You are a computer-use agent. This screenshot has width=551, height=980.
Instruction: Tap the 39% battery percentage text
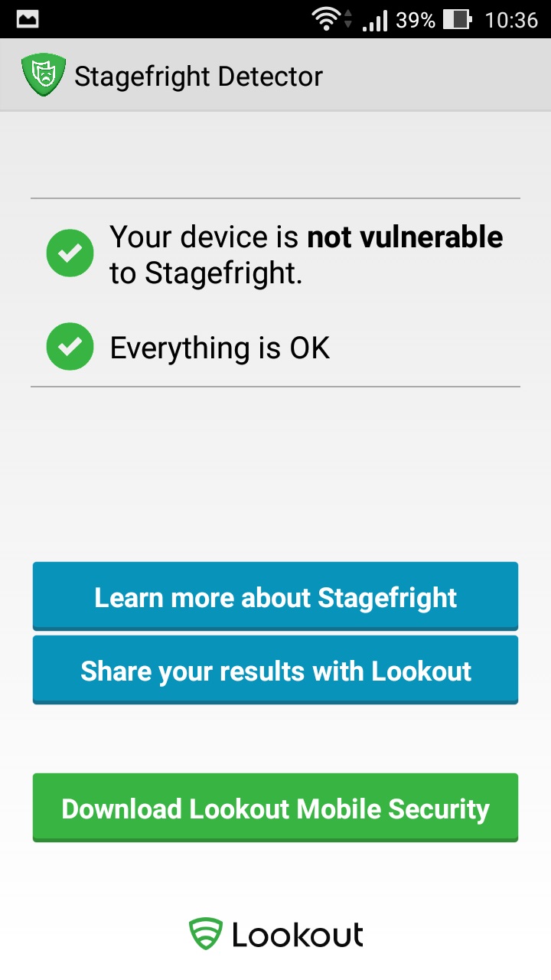(x=415, y=19)
